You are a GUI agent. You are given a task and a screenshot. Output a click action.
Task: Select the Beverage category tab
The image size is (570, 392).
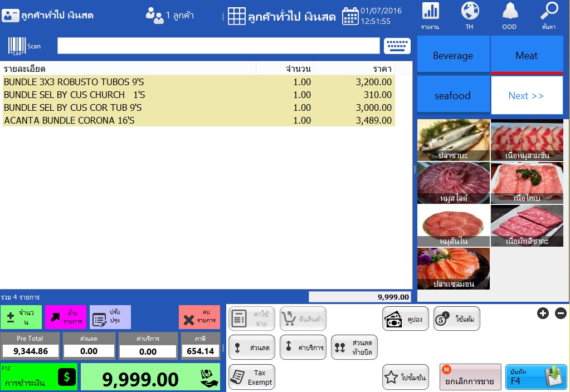click(453, 55)
